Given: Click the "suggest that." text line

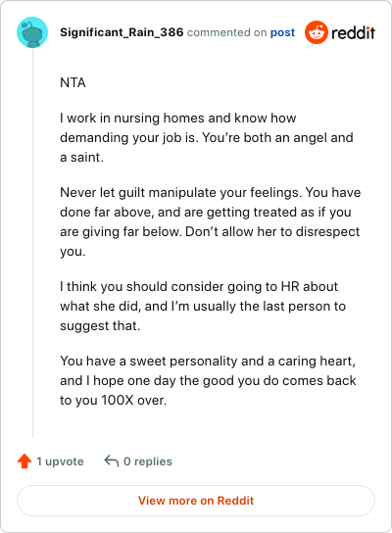Looking at the screenshot, I should [100, 325].
